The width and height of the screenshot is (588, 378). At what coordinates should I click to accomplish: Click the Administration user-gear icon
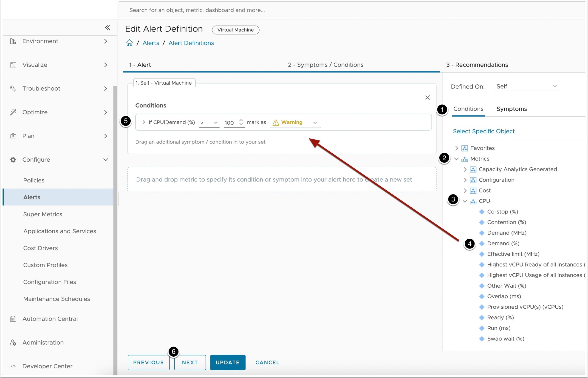(x=13, y=343)
